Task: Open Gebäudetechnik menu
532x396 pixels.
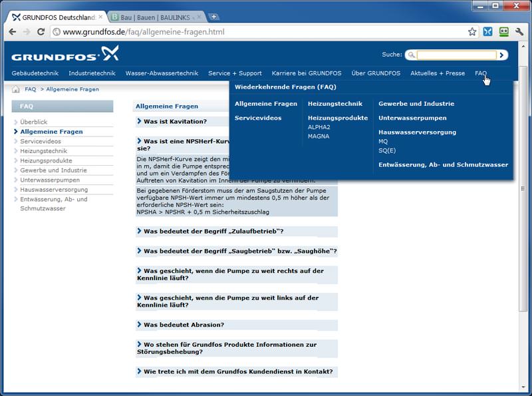Action: 35,73
